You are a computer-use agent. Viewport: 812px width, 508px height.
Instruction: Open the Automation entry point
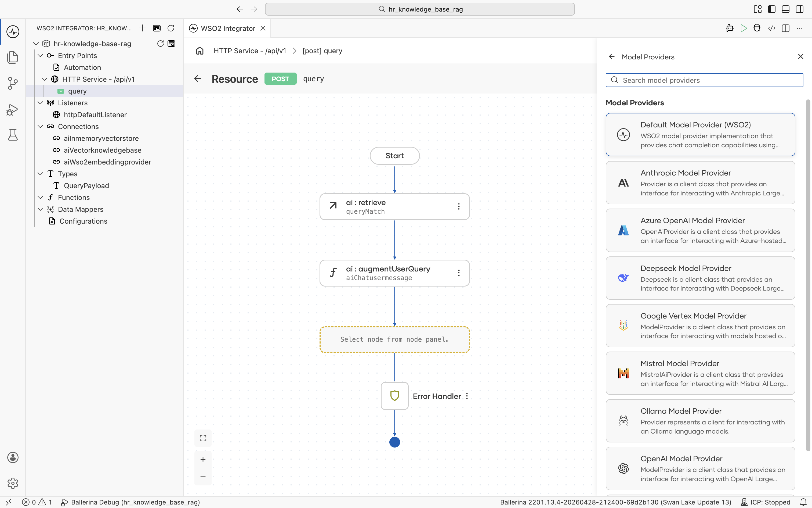(x=104, y=67)
